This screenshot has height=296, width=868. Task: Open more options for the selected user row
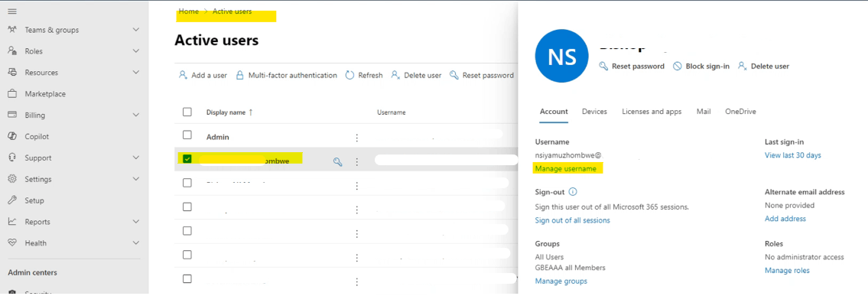coord(357,161)
